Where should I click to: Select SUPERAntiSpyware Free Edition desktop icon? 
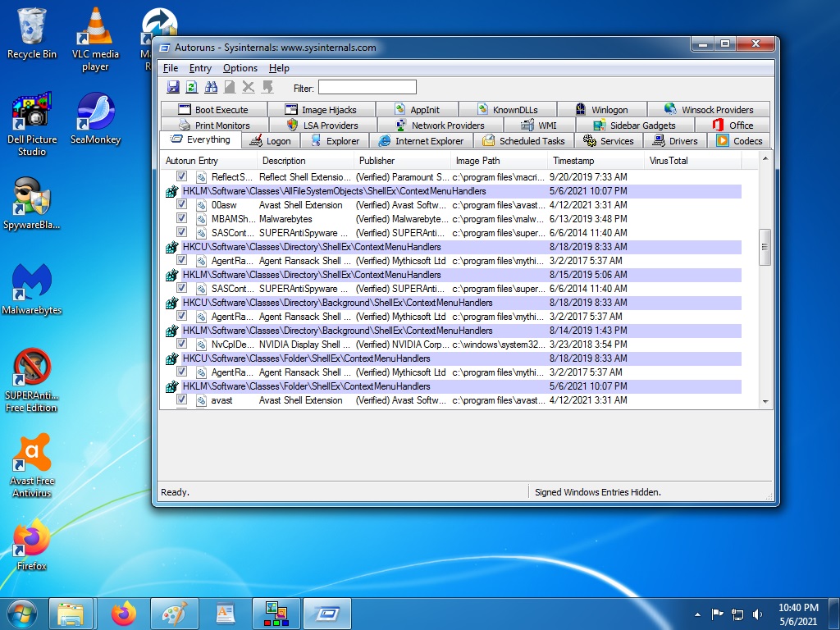32,381
